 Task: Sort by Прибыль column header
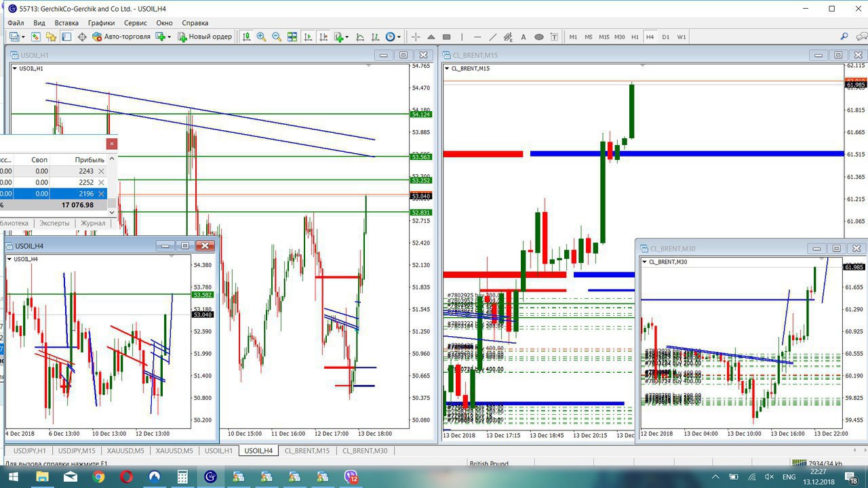(x=90, y=160)
